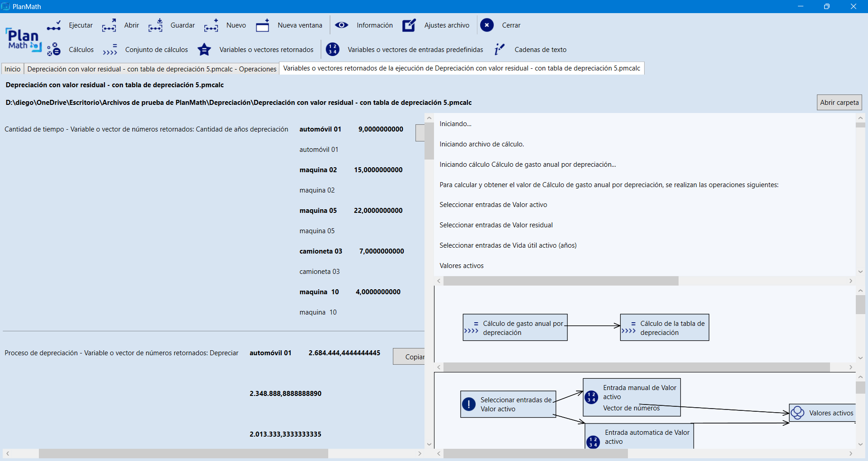
Task: Click the Cerrar circle X icon
Action: coord(486,25)
